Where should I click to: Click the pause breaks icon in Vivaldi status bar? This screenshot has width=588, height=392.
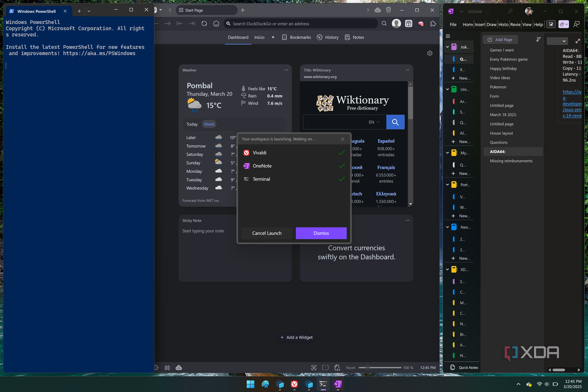click(x=167, y=367)
